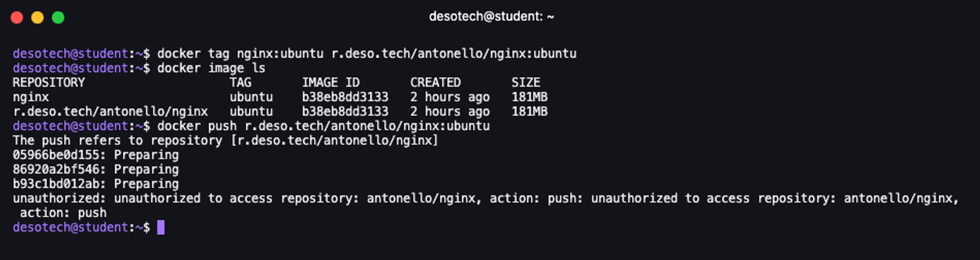Click the SIZE column header
Screen dimensions: 980x260
click(526, 82)
